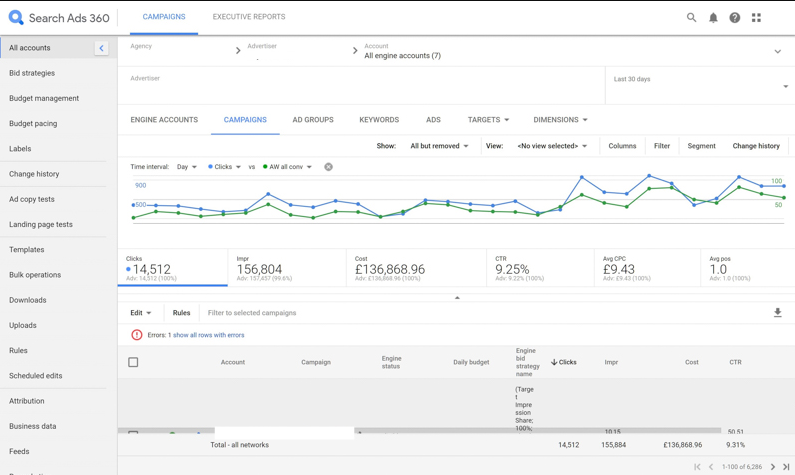
Task: Click the red error warning icon
Action: (x=136, y=335)
